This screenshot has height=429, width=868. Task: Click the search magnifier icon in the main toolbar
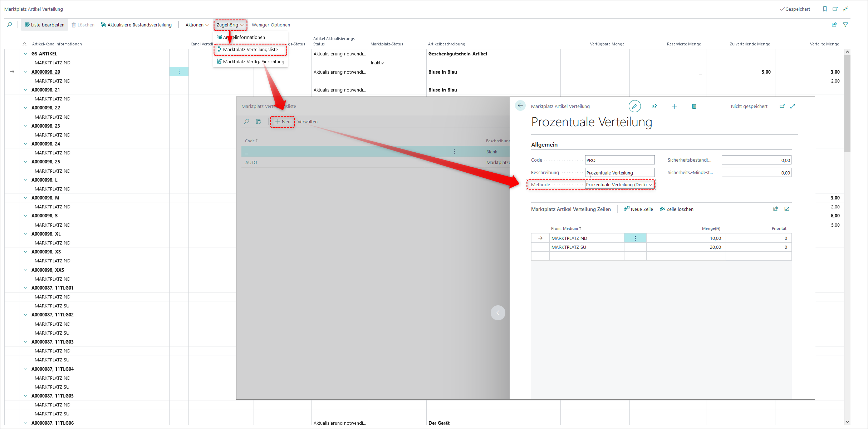(x=10, y=25)
